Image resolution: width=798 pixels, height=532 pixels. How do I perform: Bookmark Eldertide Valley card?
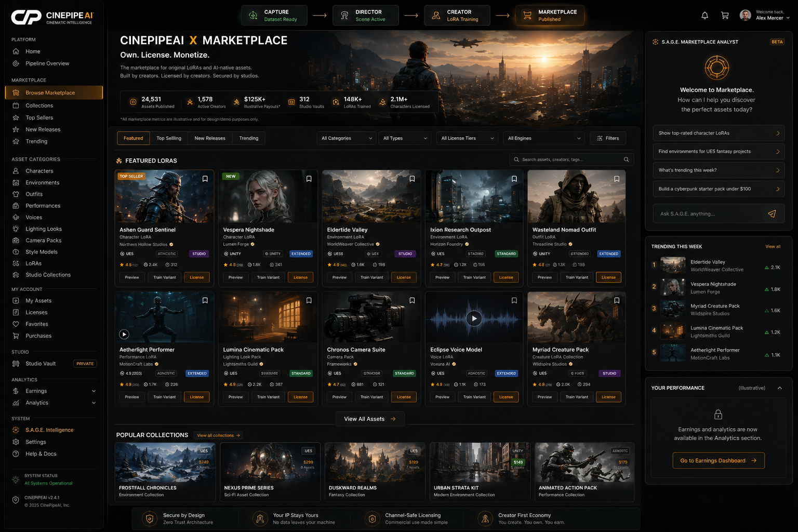412,179
